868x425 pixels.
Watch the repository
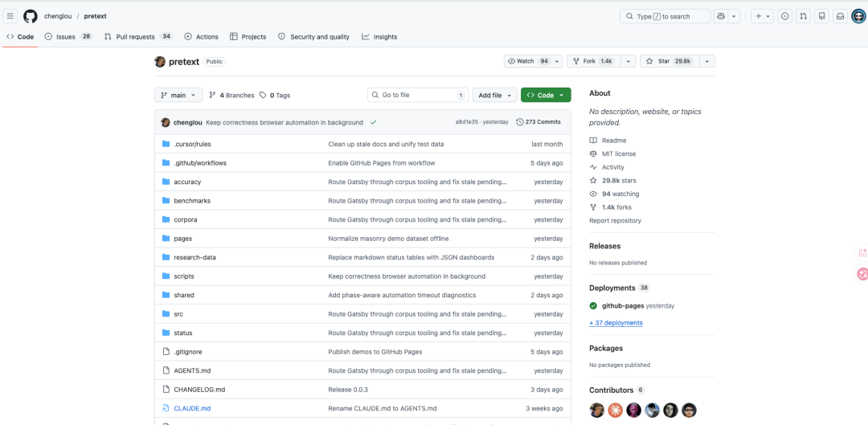[x=527, y=61]
